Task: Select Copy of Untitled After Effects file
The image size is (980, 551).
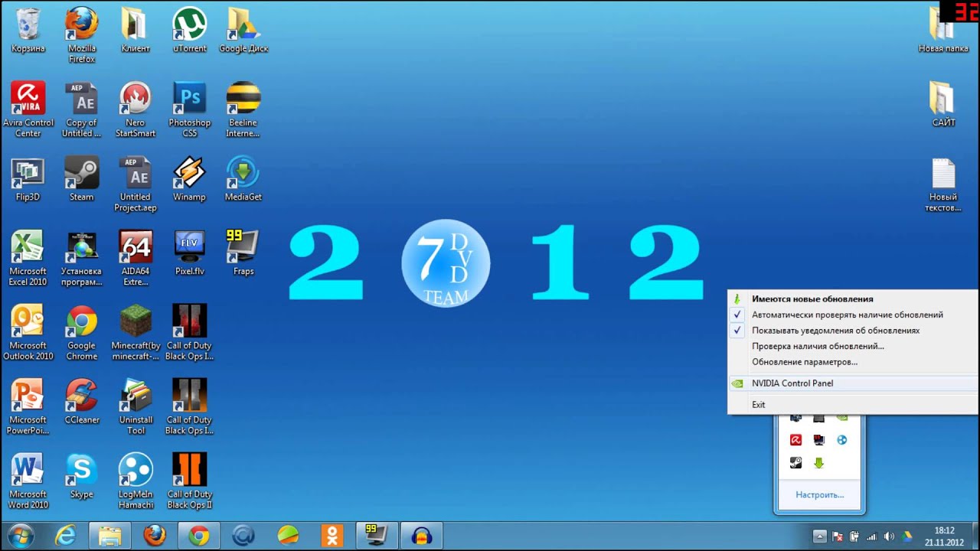Action: (82, 109)
